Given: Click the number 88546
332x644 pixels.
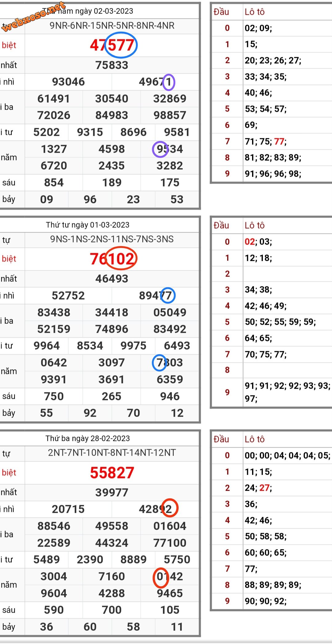Looking at the screenshot, I should tap(54, 526).
